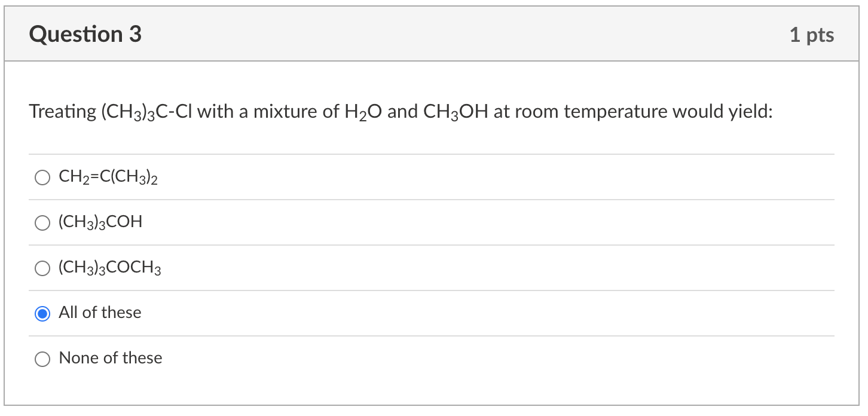Click the (CH3)3COH answer label text
868x416 pixels.
(100, 222)
